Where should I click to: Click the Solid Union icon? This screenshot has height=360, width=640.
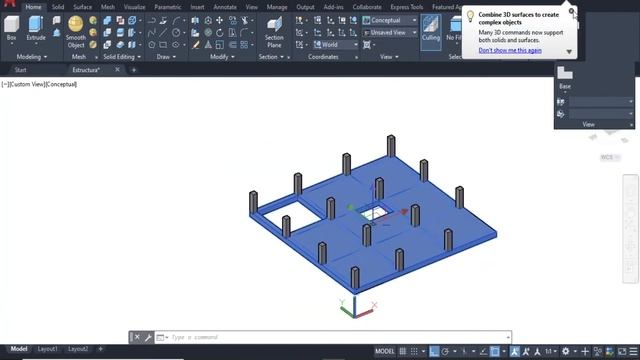pos(107,20)
